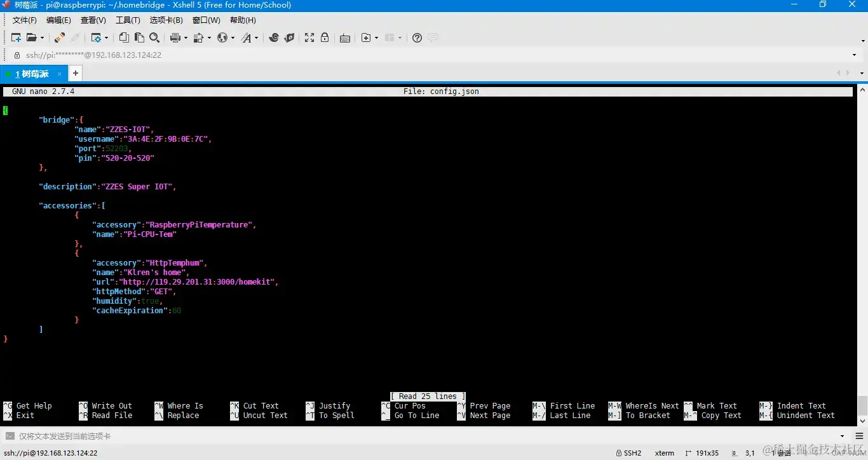This screenshot has height=460, width=868.
Task: Expand the new tab plus-box dropdown arrow
Action: pyautogui.click(x=376, y=38)
